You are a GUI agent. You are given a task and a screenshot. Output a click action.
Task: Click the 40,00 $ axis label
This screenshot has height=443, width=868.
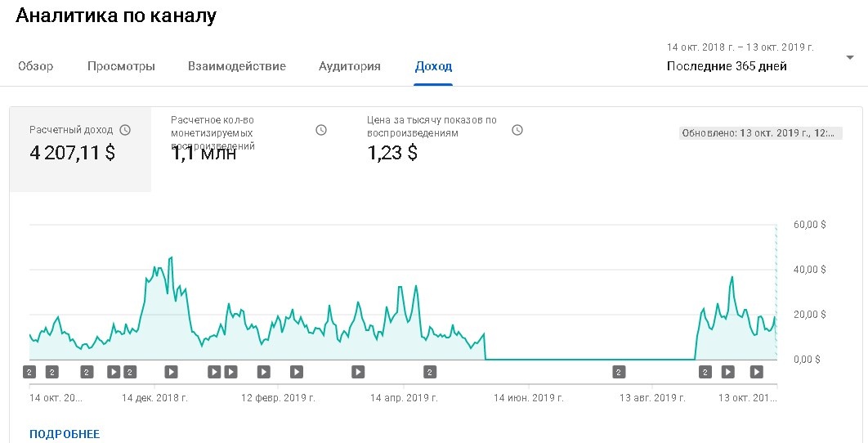(x=809, y=270)
